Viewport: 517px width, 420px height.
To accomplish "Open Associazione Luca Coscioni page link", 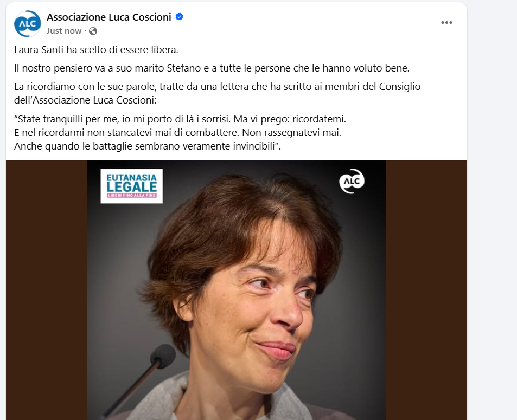I will click(x=108, y=17).
